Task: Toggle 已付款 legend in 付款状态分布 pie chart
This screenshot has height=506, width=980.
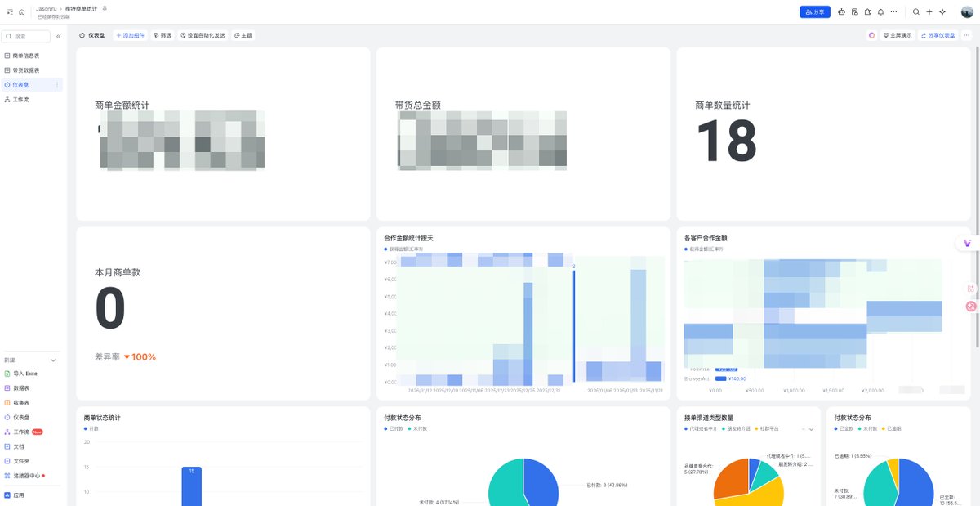Action: [x=394, y=428]
